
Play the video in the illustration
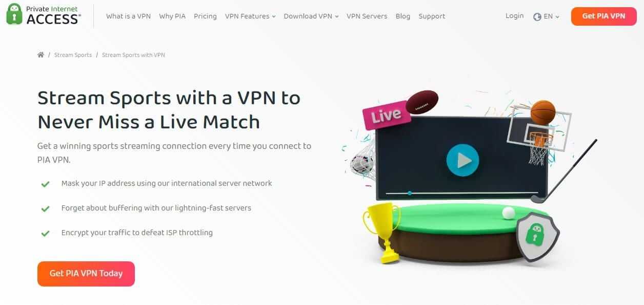point(462,160)
